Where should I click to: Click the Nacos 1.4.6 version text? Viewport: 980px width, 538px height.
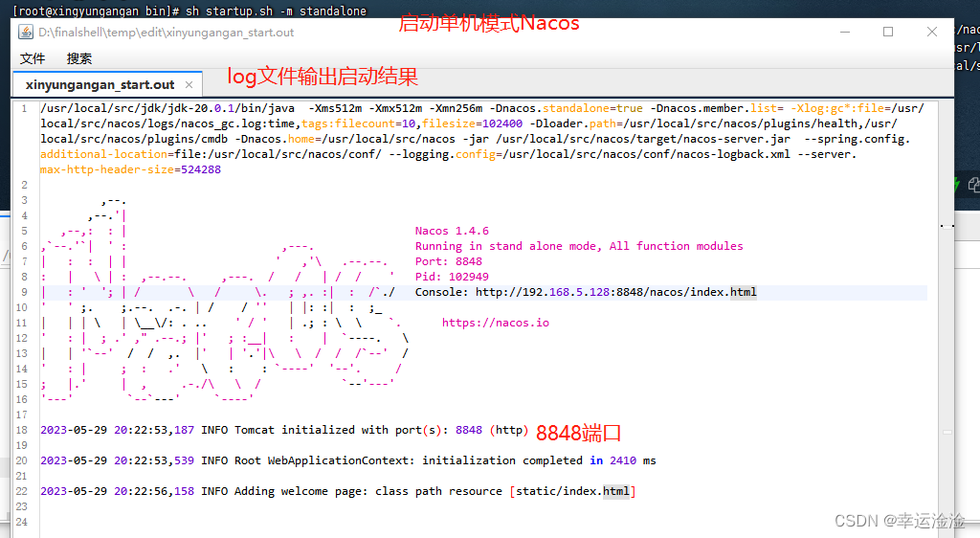(x=452, y=231)
